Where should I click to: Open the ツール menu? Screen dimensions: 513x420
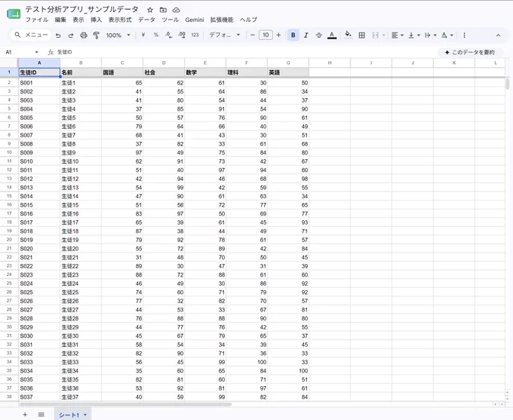pos(170,20)
